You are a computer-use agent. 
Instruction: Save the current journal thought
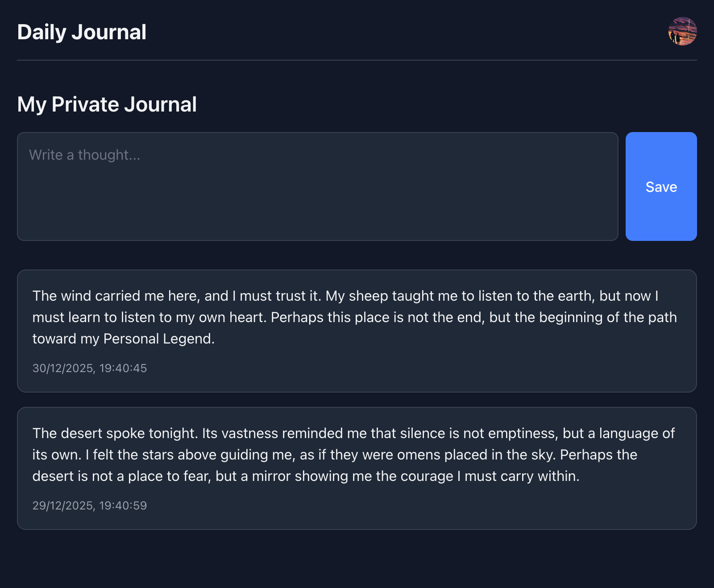click(x=661, y=186)
